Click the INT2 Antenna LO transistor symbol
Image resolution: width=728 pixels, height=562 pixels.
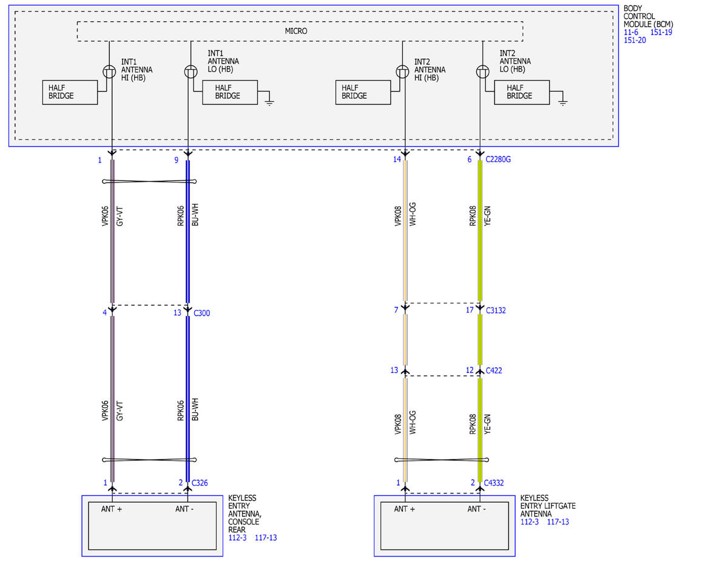483,72
